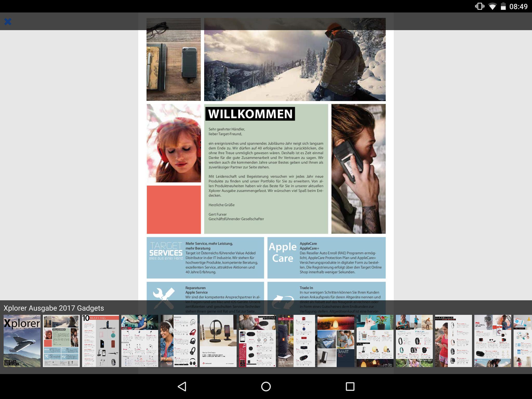The height and width of the screenshot is (399, 532).
Task: Select the Willkommen page thumbnail
Action: (61, 341)
